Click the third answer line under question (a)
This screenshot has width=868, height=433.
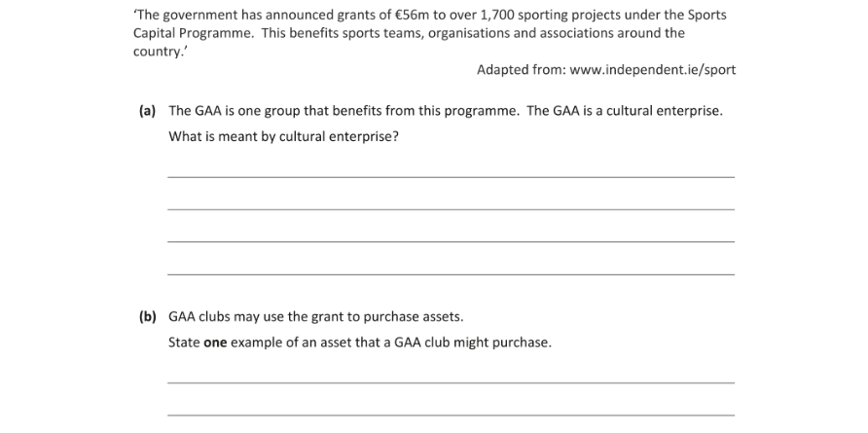[x=452, y=241]
